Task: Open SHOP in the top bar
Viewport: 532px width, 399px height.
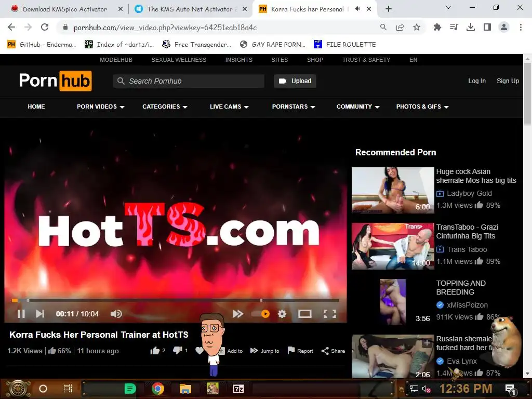Action: [x=315, y=60]
